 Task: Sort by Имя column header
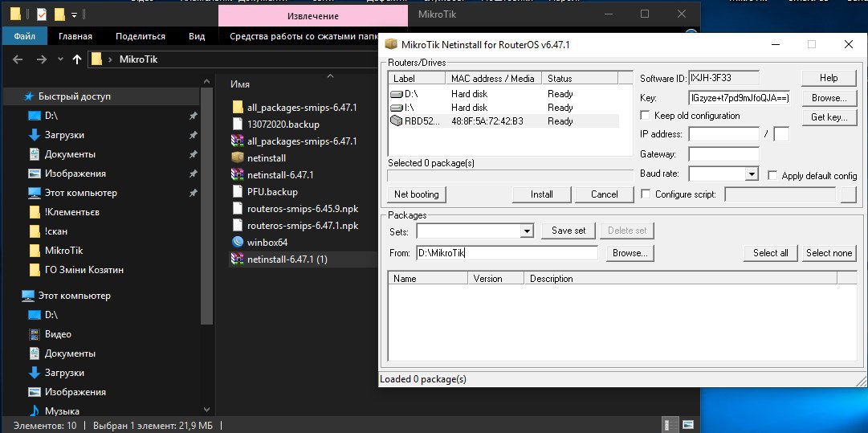coord(240,84)
